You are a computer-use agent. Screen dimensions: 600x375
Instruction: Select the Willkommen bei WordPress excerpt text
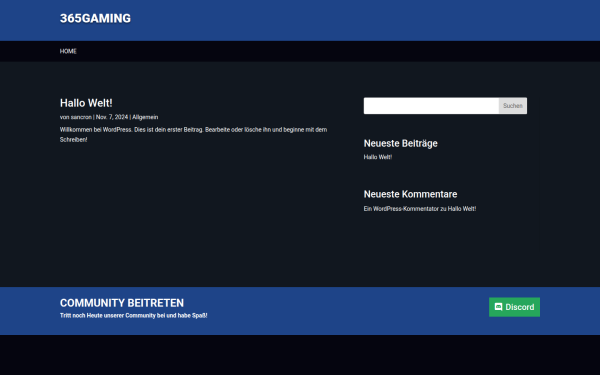tap(193, 135)
